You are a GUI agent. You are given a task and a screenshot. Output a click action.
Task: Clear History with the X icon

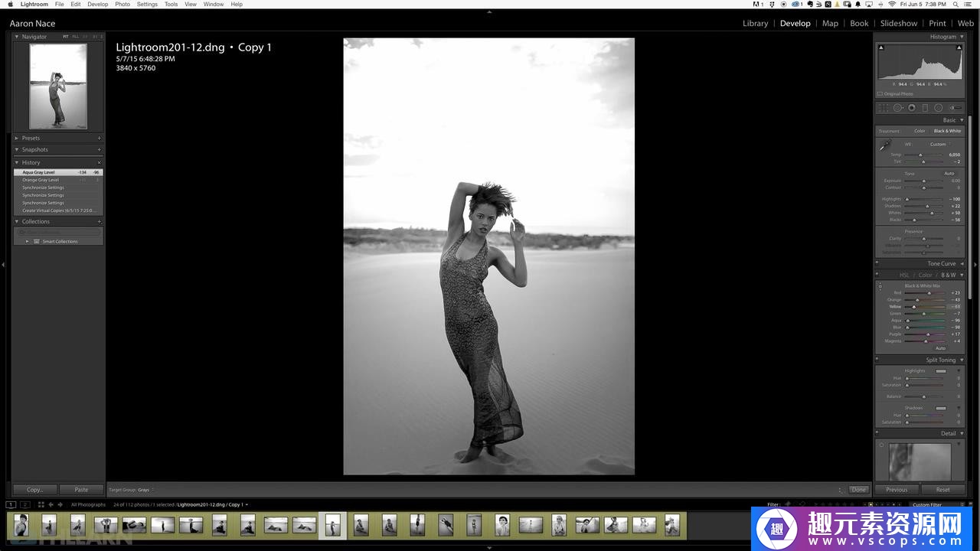coord(99,163)
